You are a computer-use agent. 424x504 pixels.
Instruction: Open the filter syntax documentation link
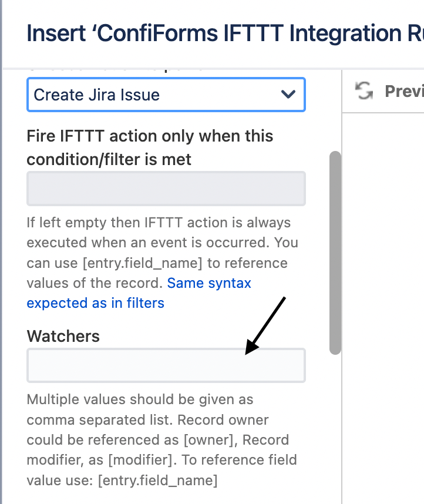(95, 303)
